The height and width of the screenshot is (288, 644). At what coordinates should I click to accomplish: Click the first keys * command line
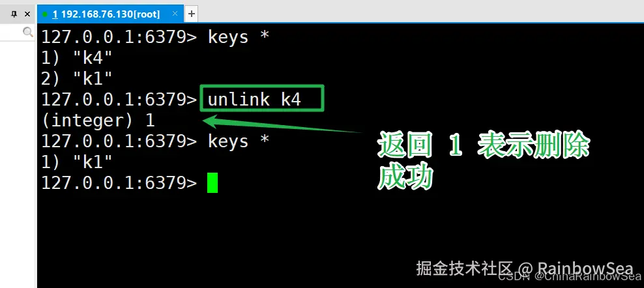[x=155, y=37]
